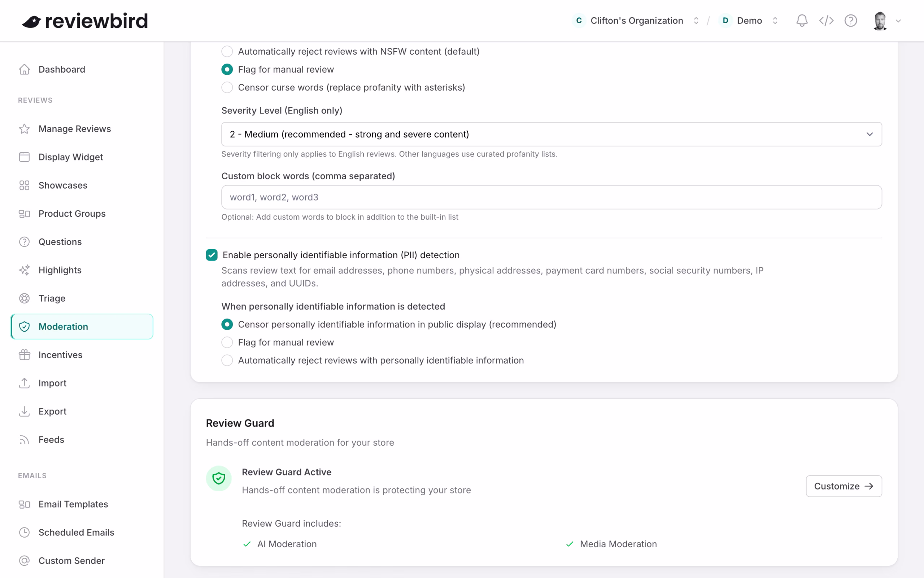924x578 pixels.
Task: Open the Highlights page
Action: point(82,270)
